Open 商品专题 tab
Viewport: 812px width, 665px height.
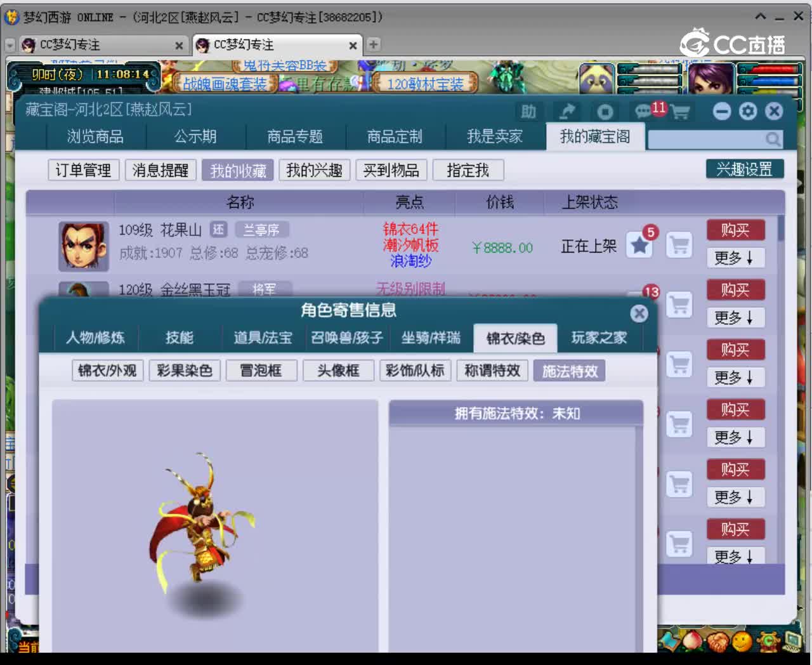295,136
